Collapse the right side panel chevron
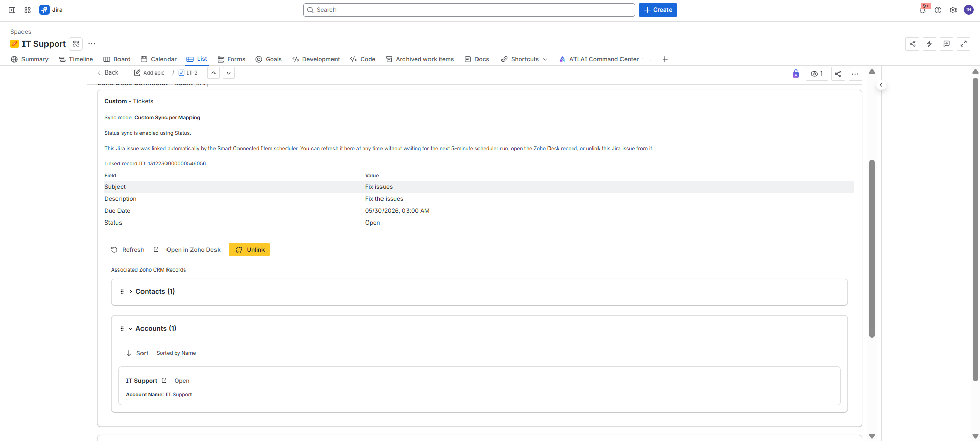The image size is (980, 441). tap(881, 85)
